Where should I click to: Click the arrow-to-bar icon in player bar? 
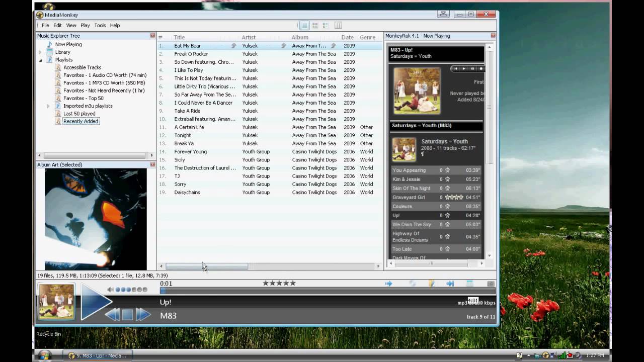click(x=450, y=284)
